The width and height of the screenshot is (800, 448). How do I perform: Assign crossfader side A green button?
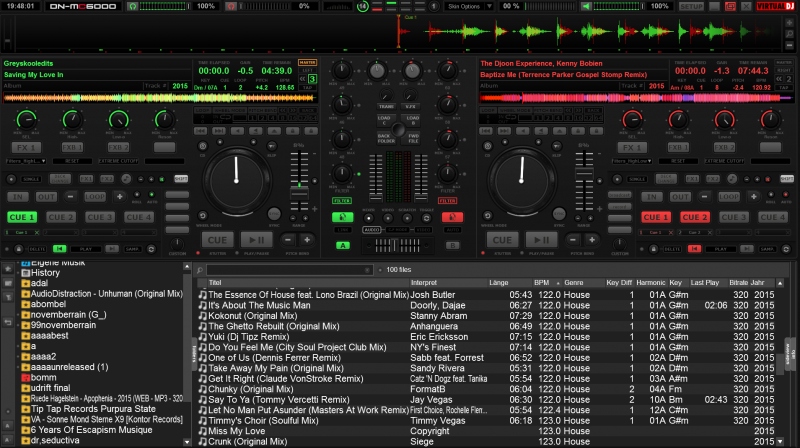343,245
